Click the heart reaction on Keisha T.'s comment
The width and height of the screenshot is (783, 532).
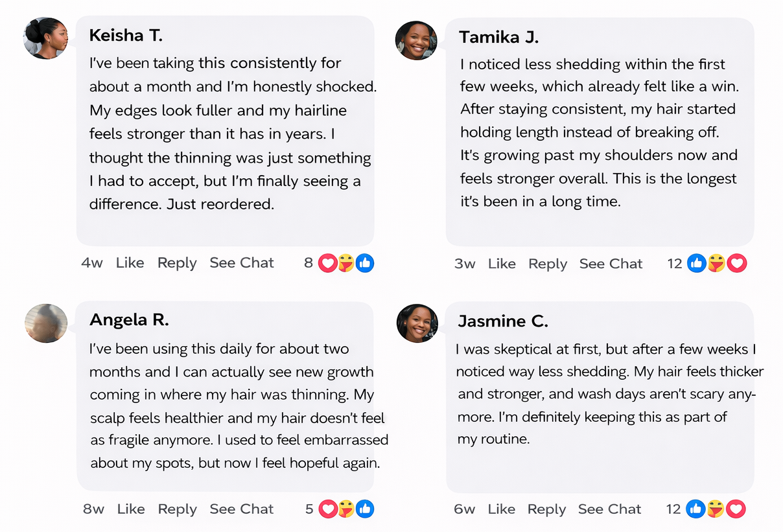point(327,263)
